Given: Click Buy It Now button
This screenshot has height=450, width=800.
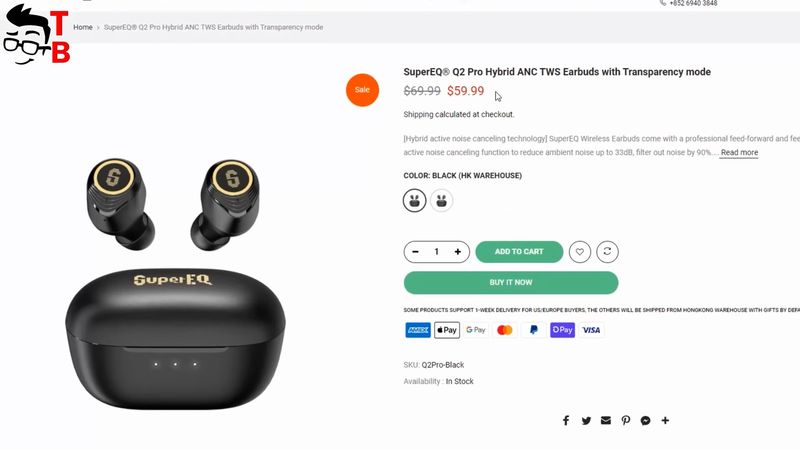Looking at the screenshot, I should tap(511, 283).
